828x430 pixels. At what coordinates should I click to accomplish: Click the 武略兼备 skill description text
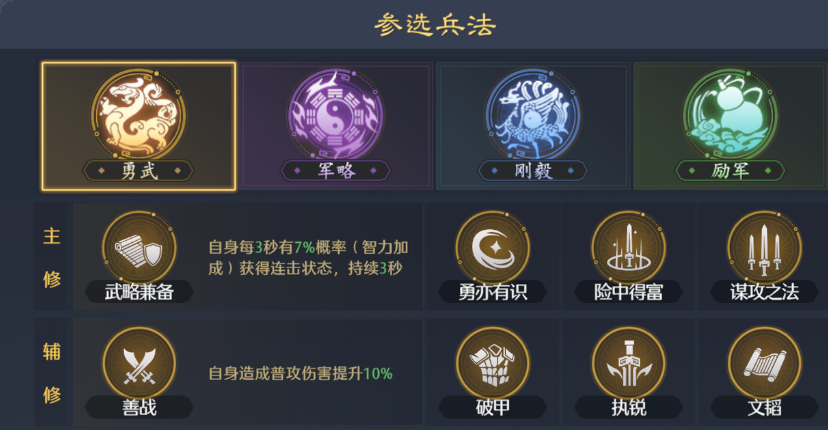click(308, 257)
